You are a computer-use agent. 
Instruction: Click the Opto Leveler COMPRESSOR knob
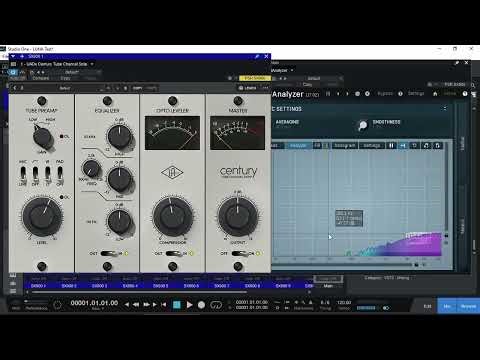coord(172,217)
